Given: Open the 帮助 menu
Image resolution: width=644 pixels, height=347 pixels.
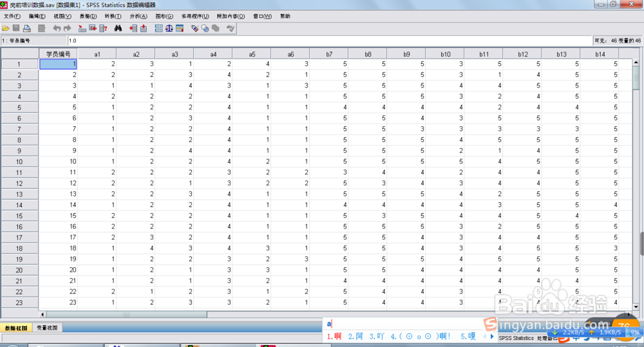Looking at the screenshot, I should point(285,17).
